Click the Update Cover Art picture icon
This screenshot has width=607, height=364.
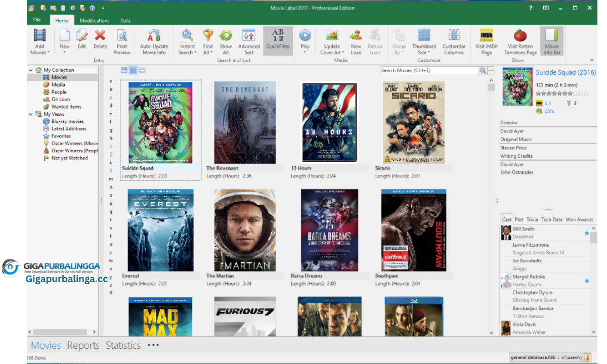pyautogui.click(x=332, y=35)
